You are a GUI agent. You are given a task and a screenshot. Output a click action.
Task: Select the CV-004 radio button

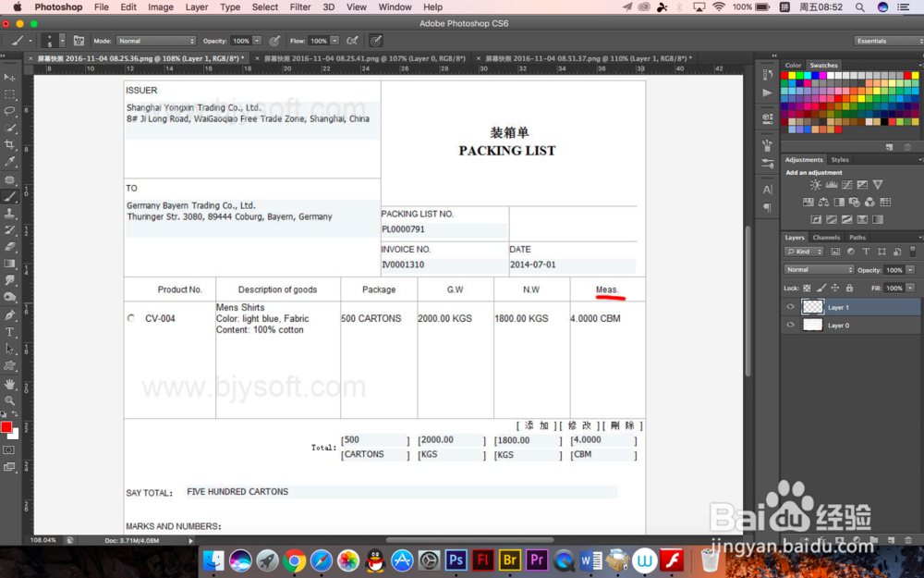point(131,318)
